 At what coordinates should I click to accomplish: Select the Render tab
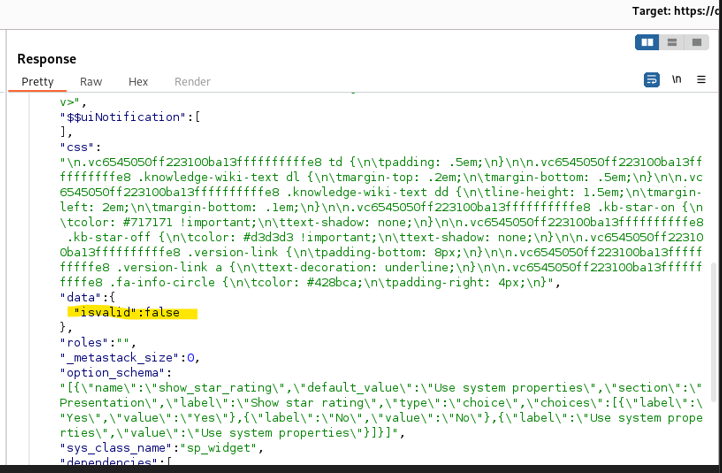192,82
